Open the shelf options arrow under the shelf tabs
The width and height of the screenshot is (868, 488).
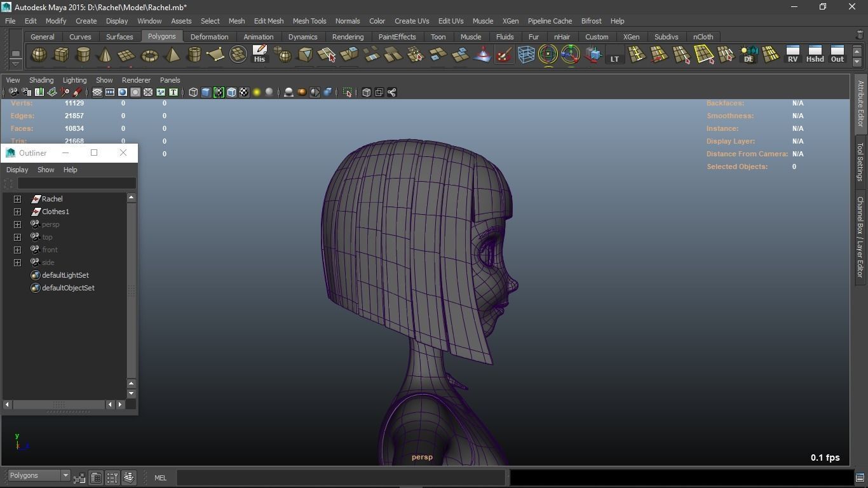tap(15, 63)
